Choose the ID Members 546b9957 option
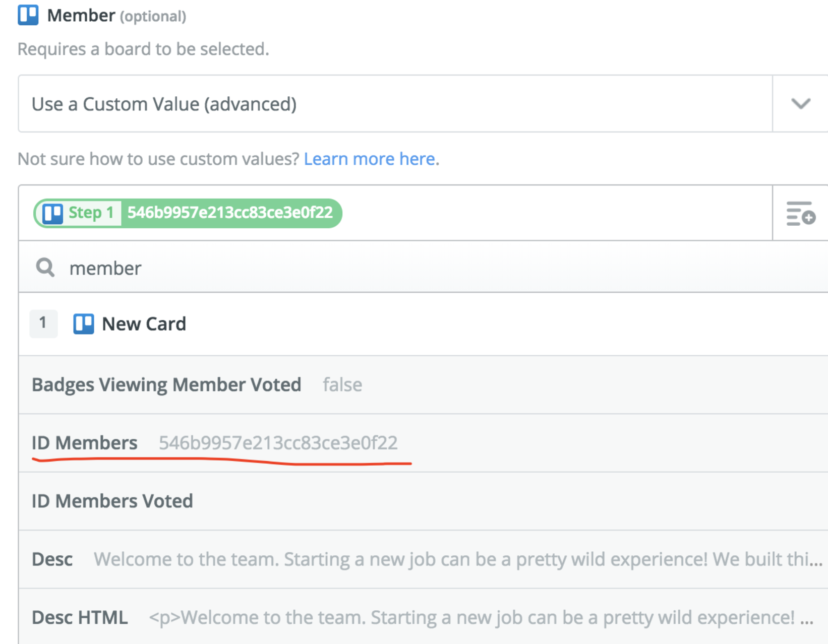 point(215,443)
